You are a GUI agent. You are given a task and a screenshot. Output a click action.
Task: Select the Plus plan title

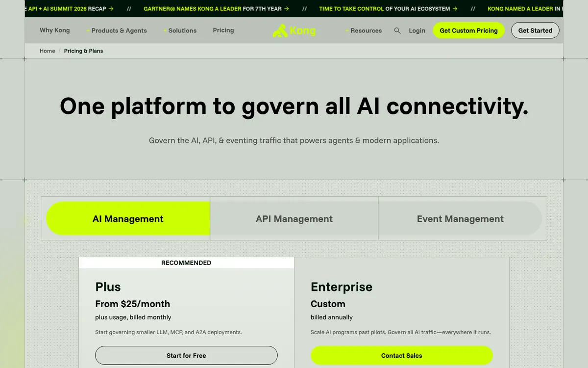tap(108, 287)
